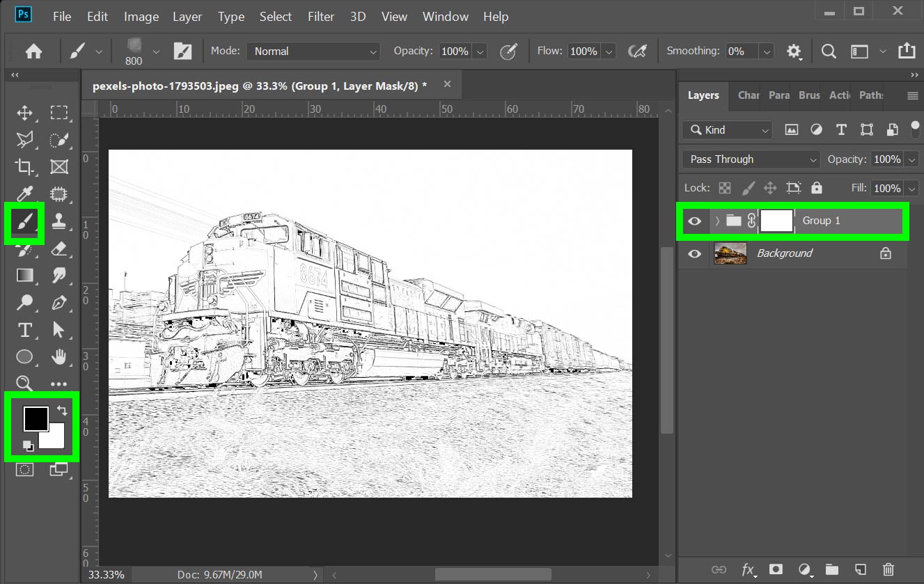The height and width of the screenshot is (584, 924).
Task: Select the Move tool
Action: pyautogui.click(x=24, y=113)
